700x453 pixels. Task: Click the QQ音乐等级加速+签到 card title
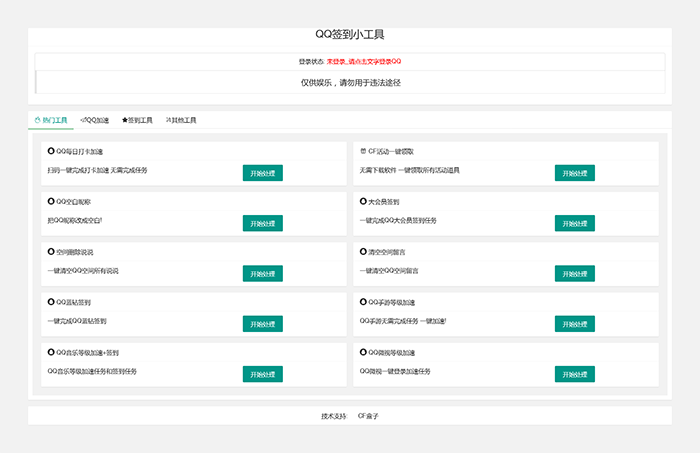tap(88, 353)
